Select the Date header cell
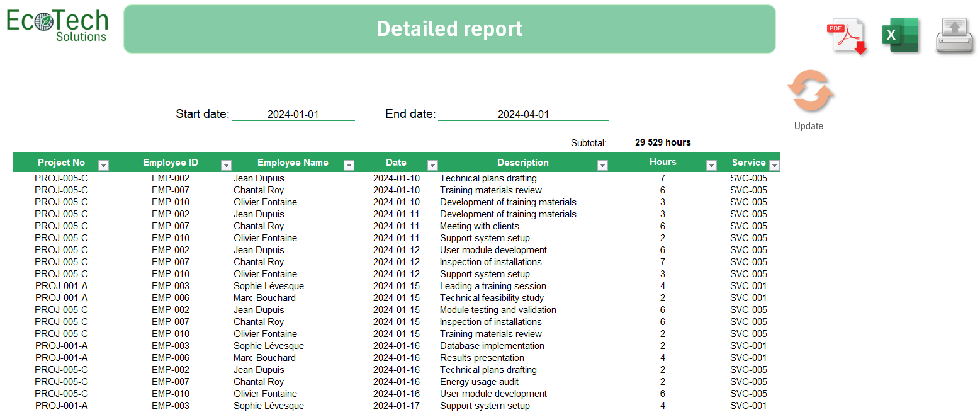 (397, 163)
